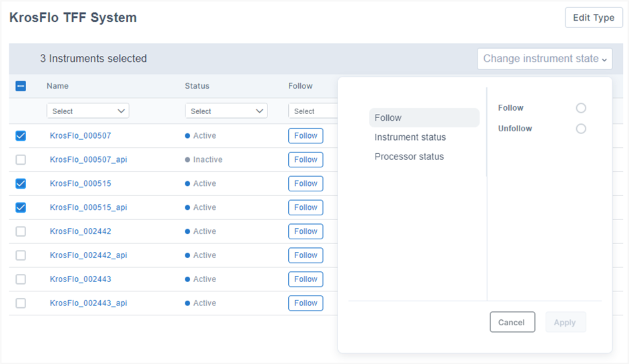Viewport: 629px width, 364px height.
Task: Click the Status column header
Action: coord(197,86)
